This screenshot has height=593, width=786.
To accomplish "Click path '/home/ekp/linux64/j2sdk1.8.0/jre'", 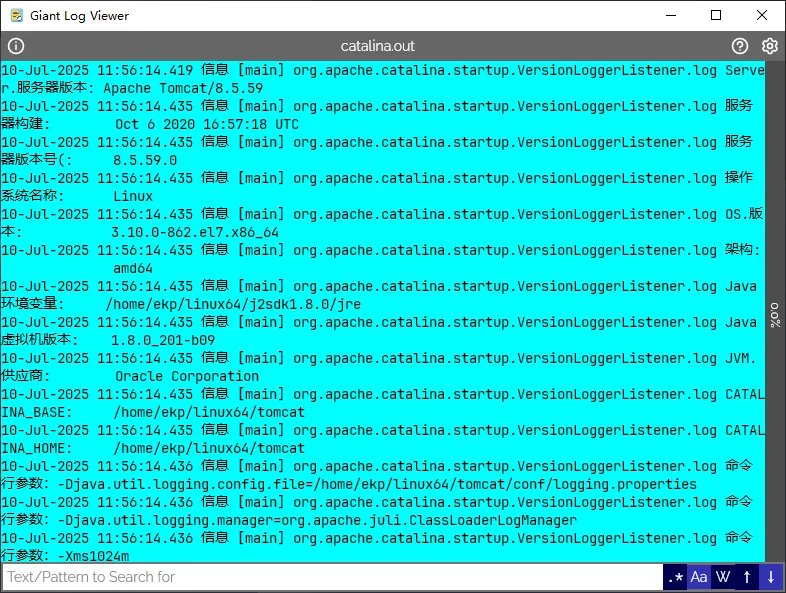I will coord(233,305).
